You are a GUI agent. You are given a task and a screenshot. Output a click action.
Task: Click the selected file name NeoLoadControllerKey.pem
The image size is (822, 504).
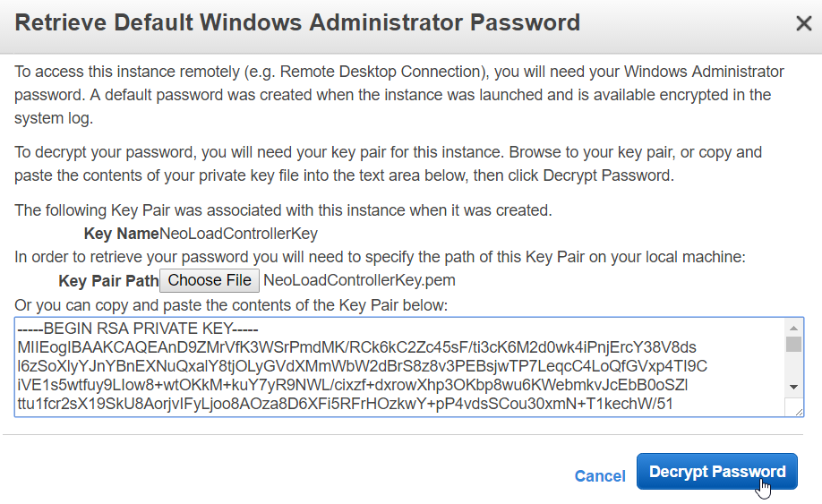[359, 280]
